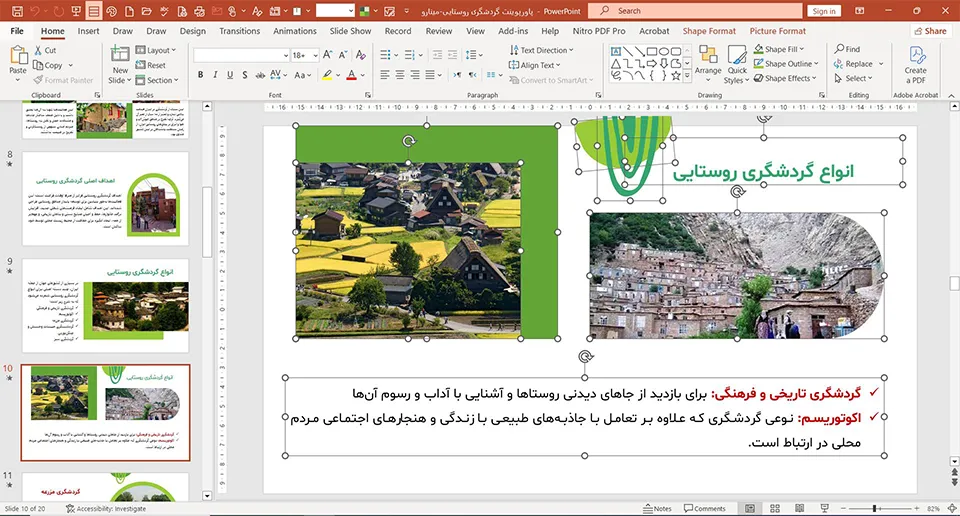Switch to Reading view icon

pyautogui.click(x=800, y=509)
